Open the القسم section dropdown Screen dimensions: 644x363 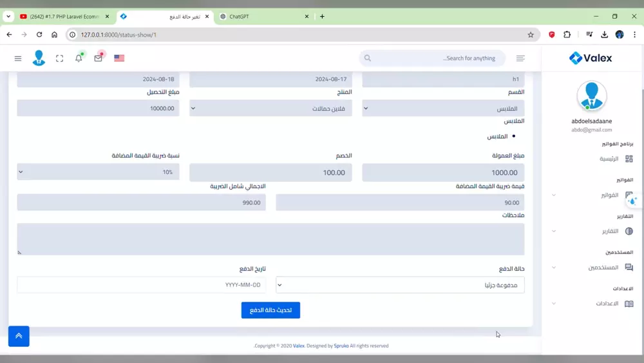[x=443, y=108]
